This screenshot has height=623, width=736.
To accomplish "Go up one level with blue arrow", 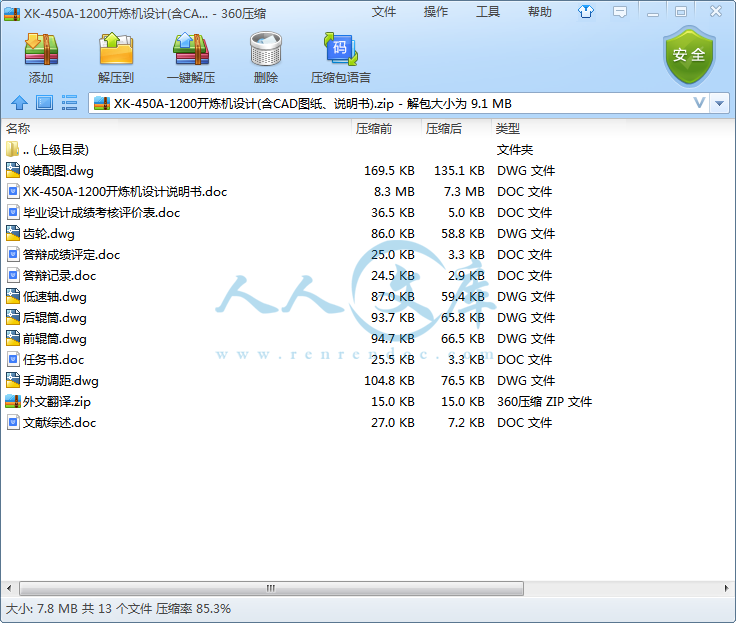I will (19, 103).
